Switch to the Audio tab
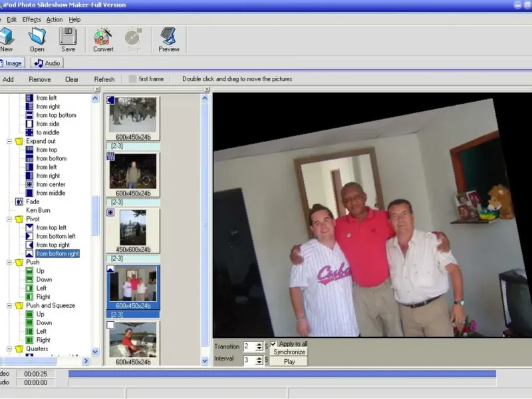Screen dimensions: 532x399 (47, 63)
